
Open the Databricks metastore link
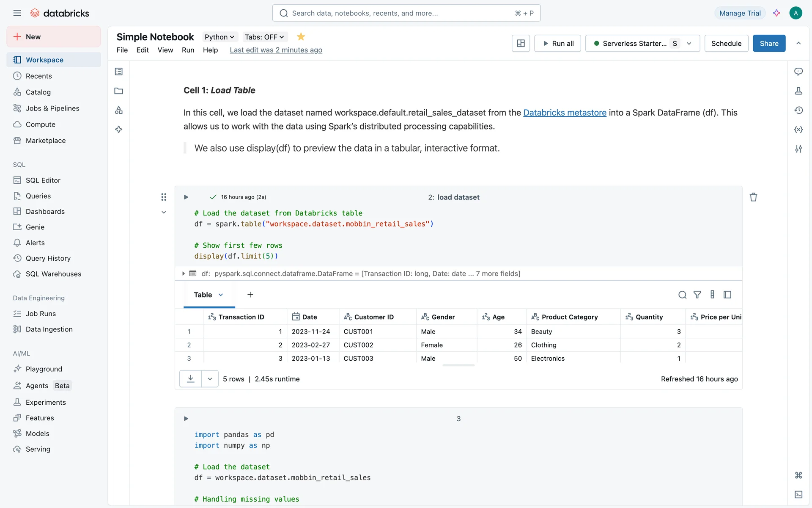tap(565, 113)
